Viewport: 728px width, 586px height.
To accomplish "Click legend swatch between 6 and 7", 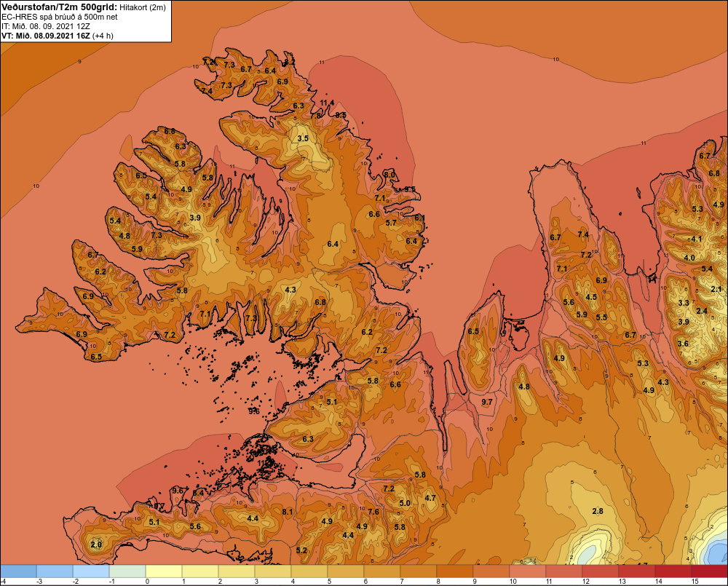I will (x=382, y=571).
